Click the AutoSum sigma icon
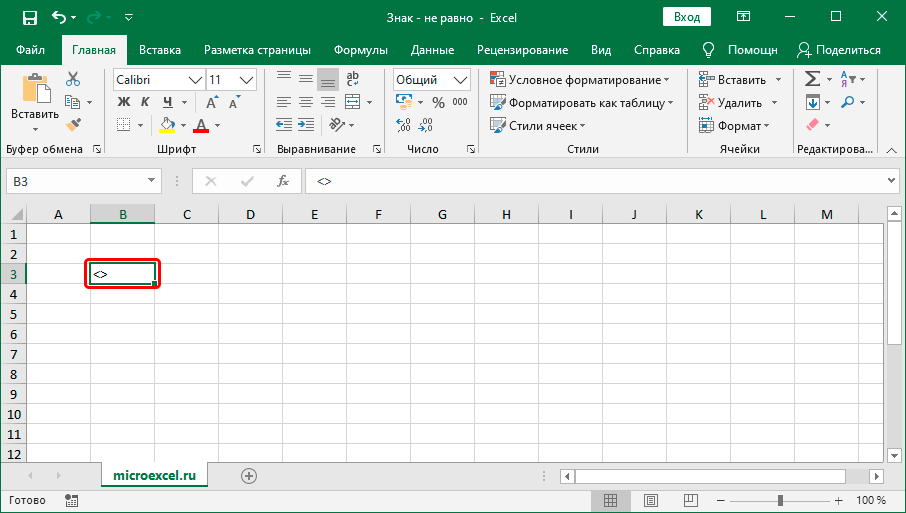Screen dimensions: 906x513 [x=813, y=79]
